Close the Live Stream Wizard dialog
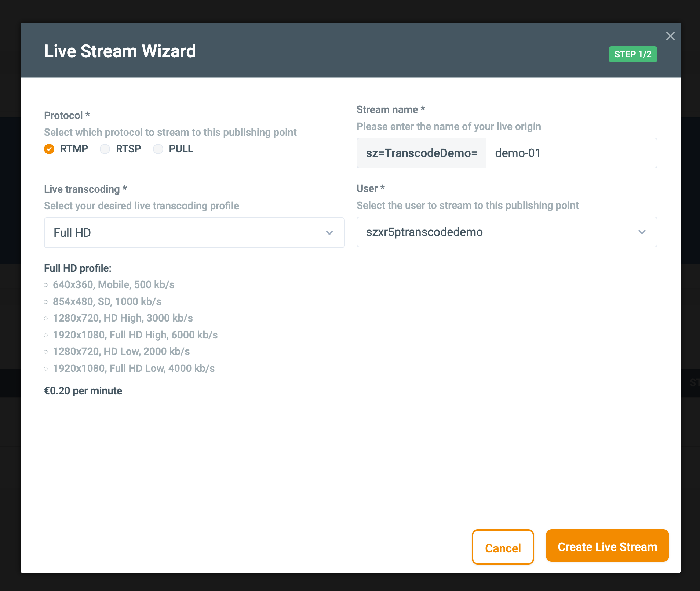 pyautogui.click(x=671, y=36)
